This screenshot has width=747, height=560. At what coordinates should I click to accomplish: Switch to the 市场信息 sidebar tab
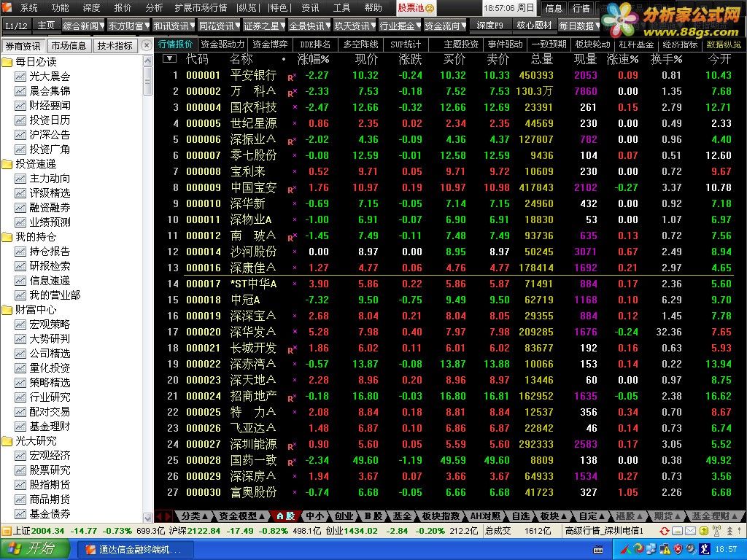point(69,46)
